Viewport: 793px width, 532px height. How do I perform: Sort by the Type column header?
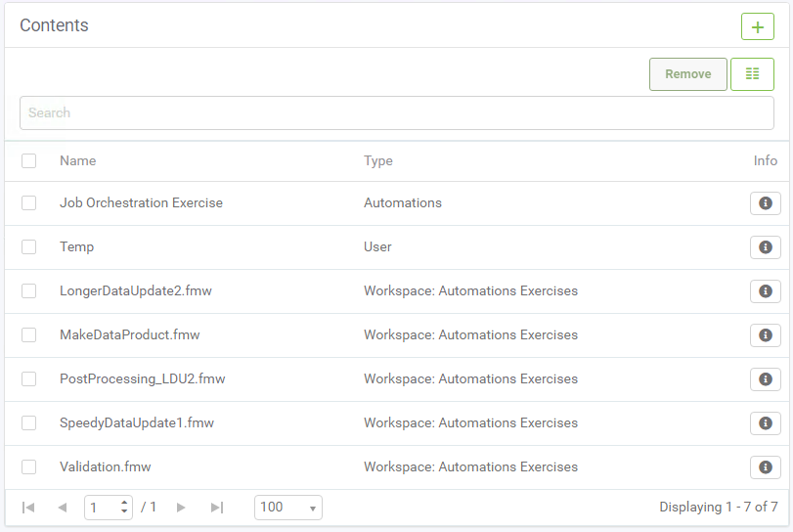click(x=378, y=160)
